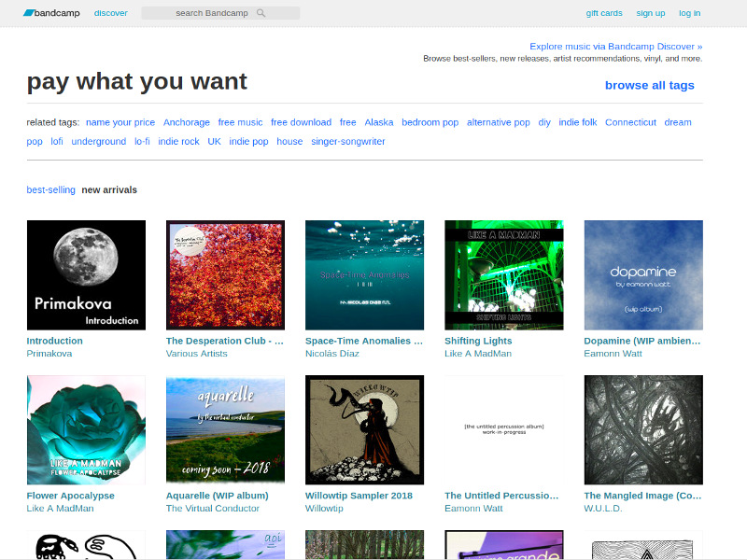
Task: Open the name your price tag
Action: coord(120,122)
